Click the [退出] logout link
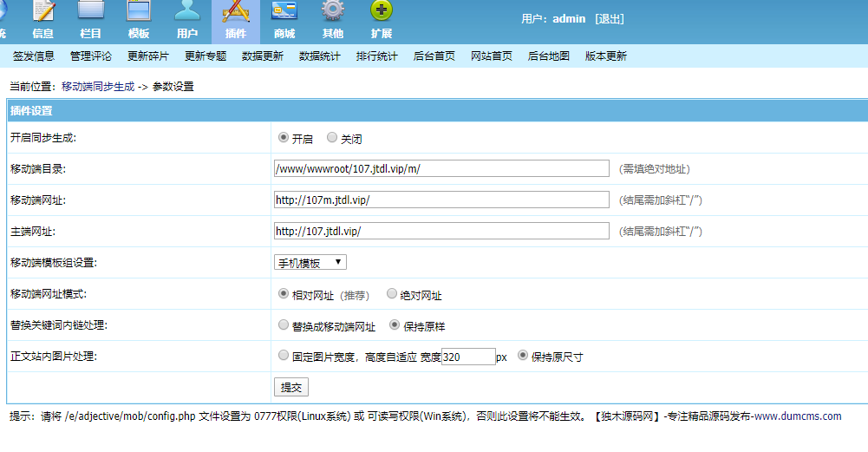The image size is (868, 452). coord(610,19)
